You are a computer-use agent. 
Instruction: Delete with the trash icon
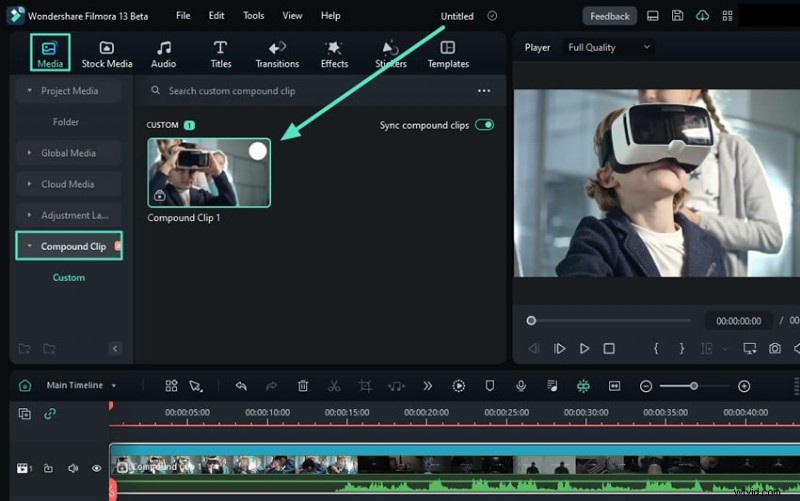303,386
